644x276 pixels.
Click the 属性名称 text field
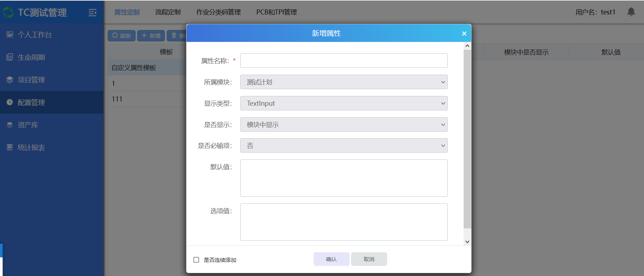click(343, 61)
